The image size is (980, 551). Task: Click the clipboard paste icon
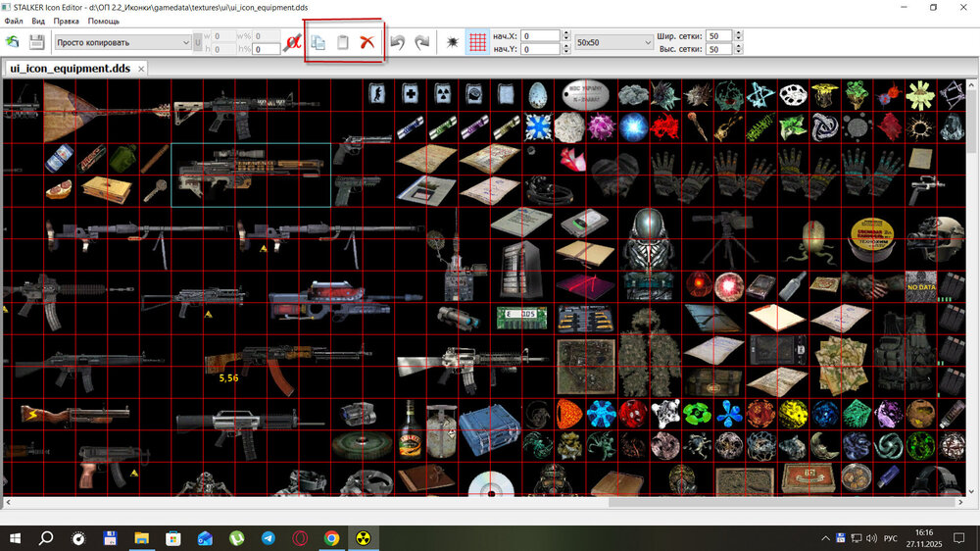(343, 42)
